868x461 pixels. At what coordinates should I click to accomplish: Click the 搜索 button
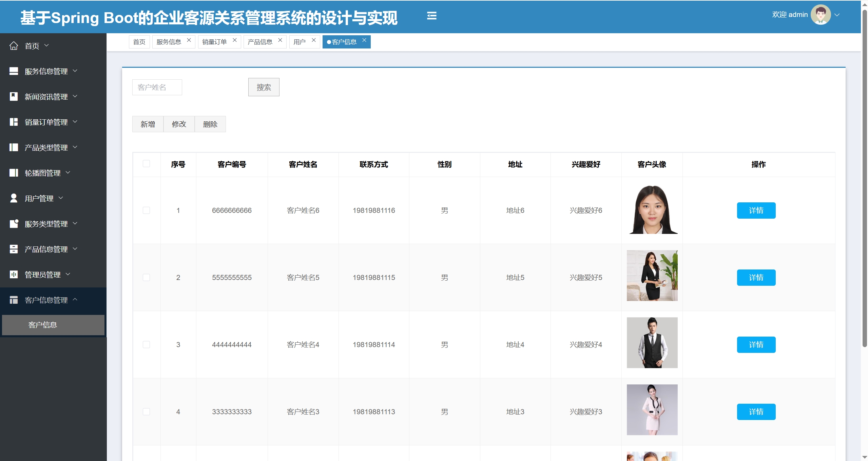pyautogui.click(x=264, y=87)
